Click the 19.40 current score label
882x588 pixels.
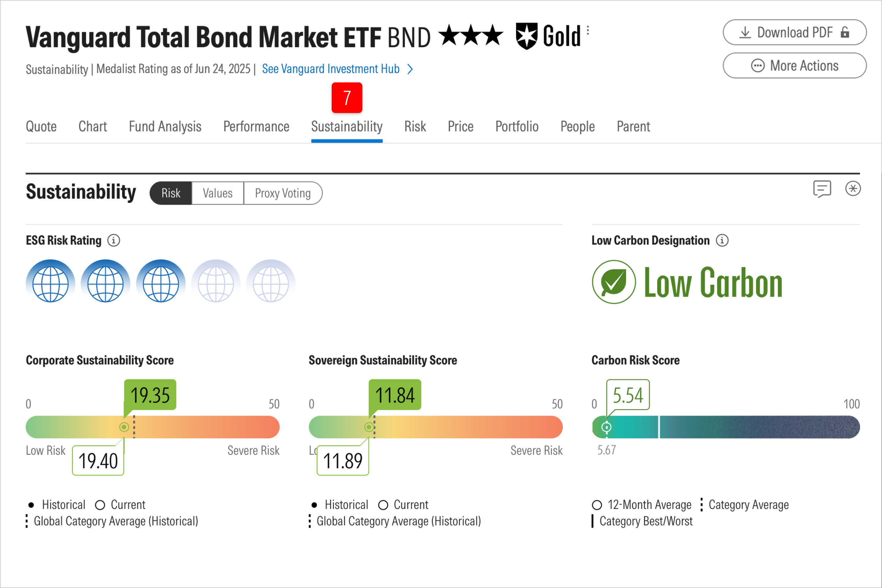98,461
